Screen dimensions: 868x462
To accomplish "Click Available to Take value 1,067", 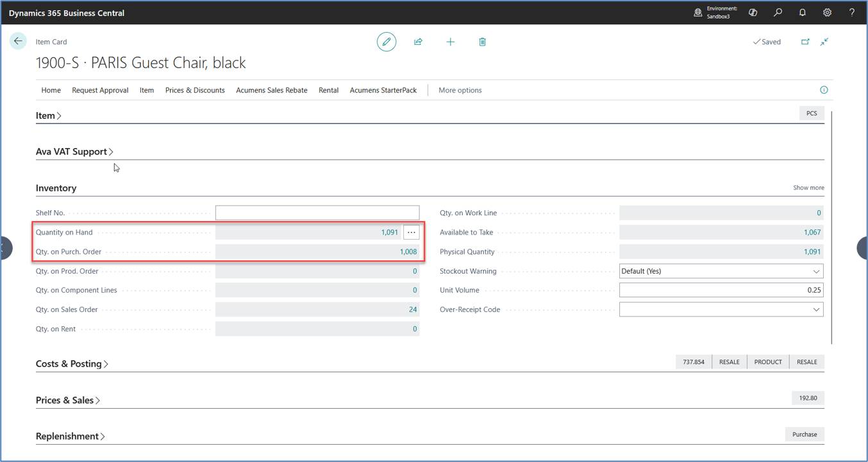I will (812, 232).
